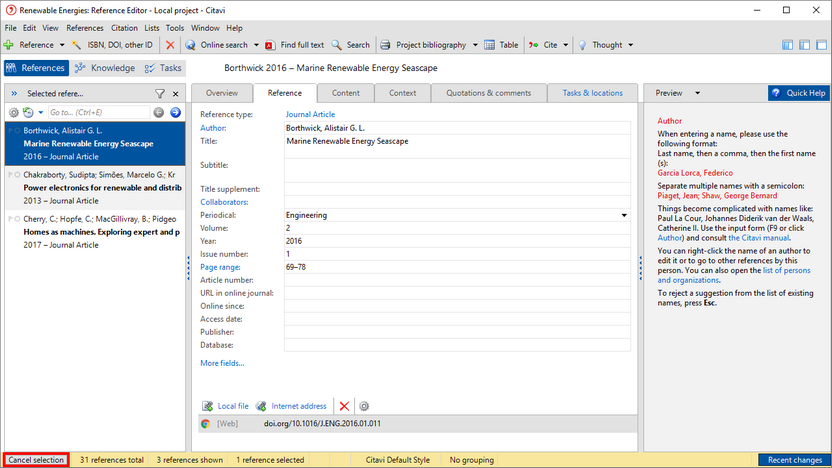Toggle read circle on Cherry reference

pos(18,219)
